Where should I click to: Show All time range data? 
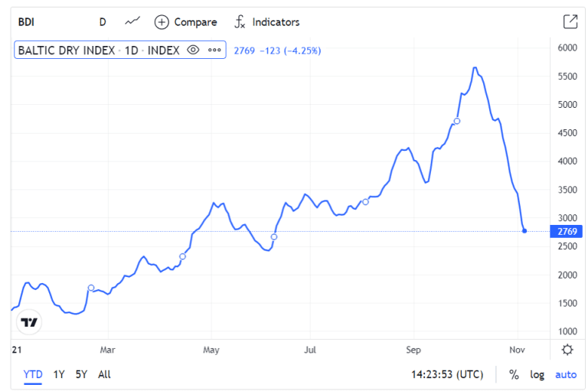click(x=104, y=374)
